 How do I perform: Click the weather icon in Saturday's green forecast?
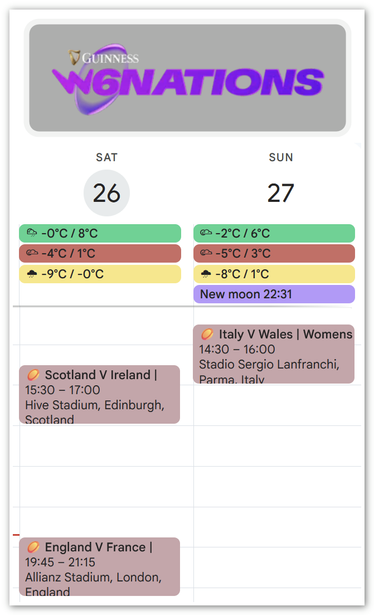[x=32, y=233]
